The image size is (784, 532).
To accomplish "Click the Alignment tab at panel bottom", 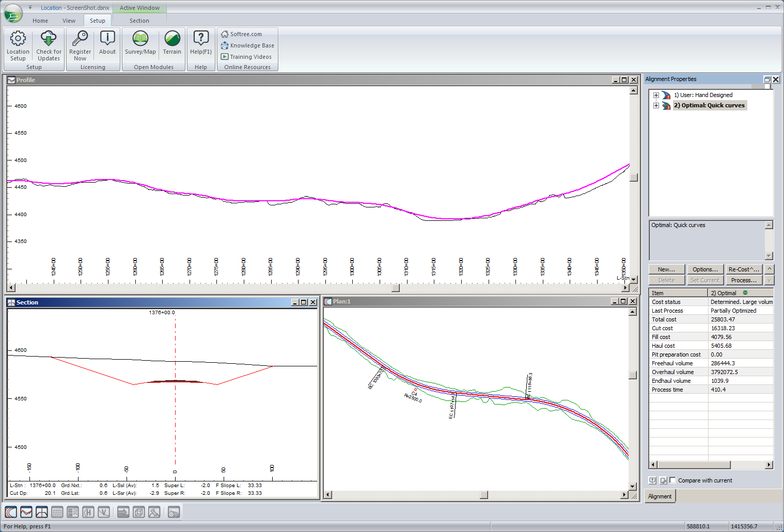I will (660, 496).
